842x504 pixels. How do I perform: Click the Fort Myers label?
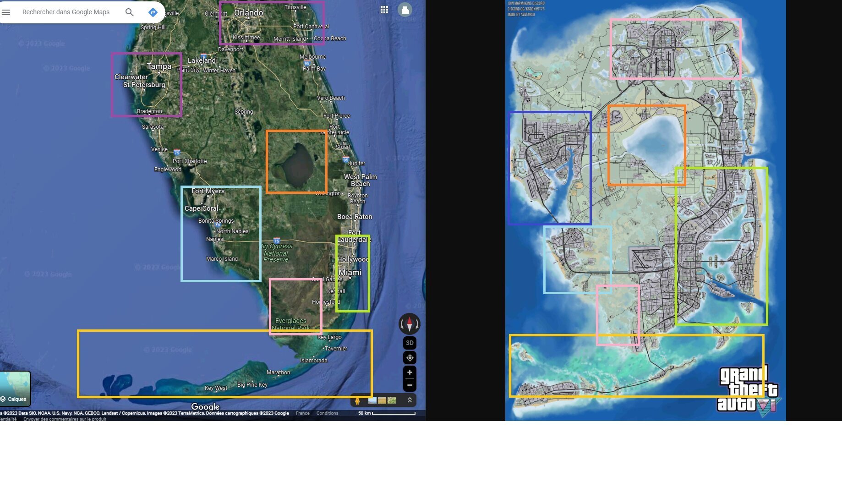click(x=208, y=191)
